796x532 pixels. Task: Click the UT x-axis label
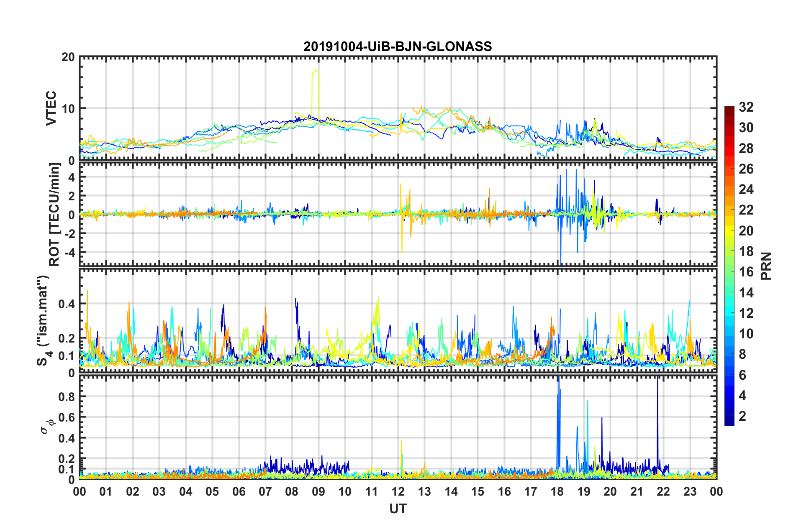pos(398,508)
